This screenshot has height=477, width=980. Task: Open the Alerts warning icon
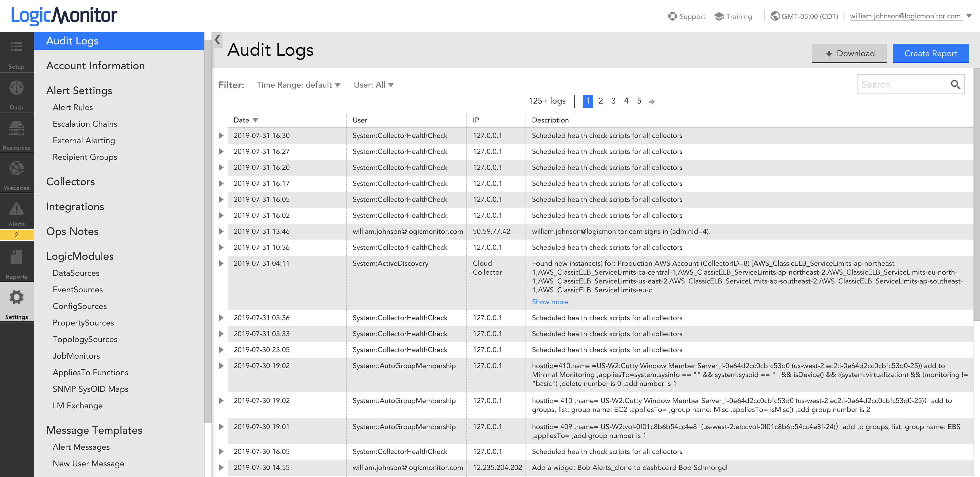tap(16, 209)
